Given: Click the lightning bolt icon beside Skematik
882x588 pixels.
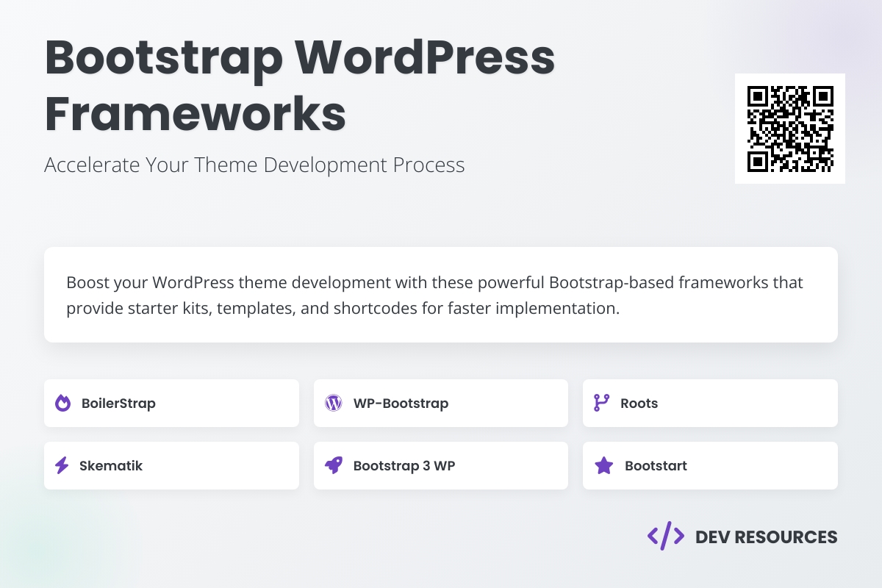Looking at the screenshot, I should (62, 465).
